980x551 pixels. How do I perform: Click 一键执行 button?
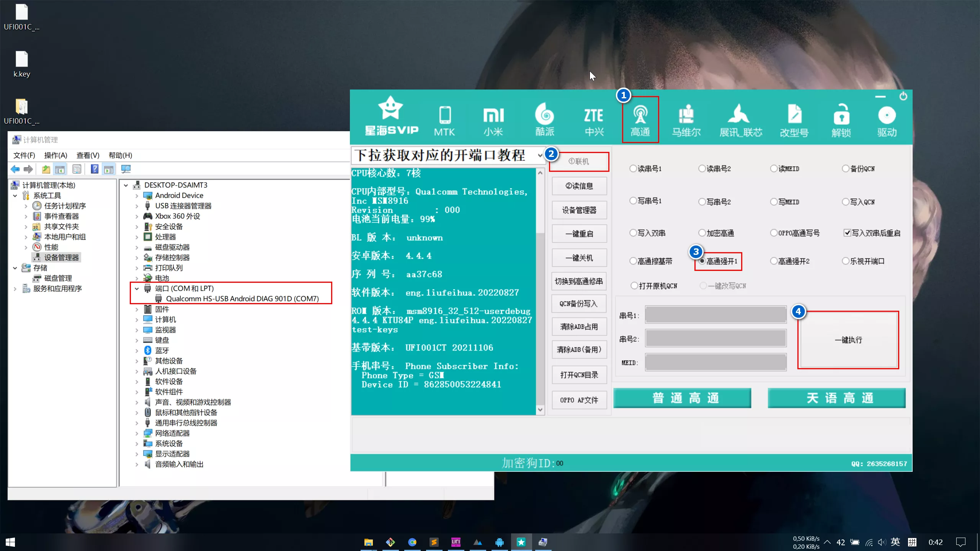[848, 340]
